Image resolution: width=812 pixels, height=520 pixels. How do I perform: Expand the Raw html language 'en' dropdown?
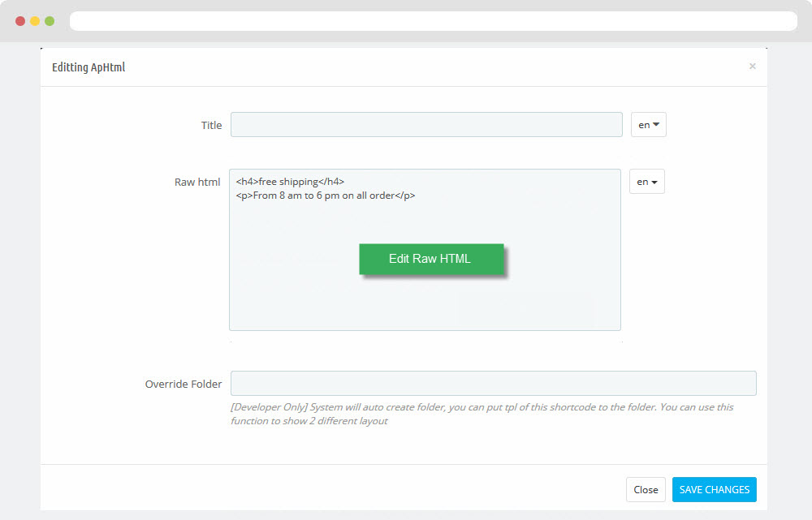pos(646,182)
